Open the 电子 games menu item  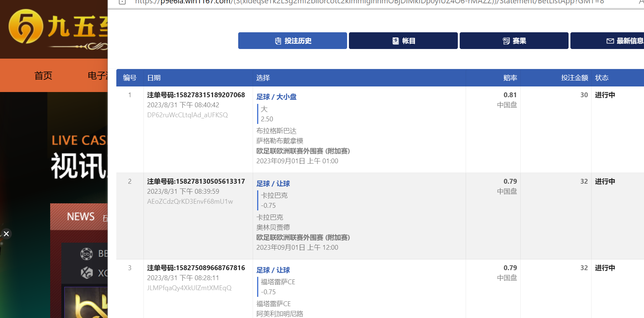pyautogui.click(x=97, y=76)
